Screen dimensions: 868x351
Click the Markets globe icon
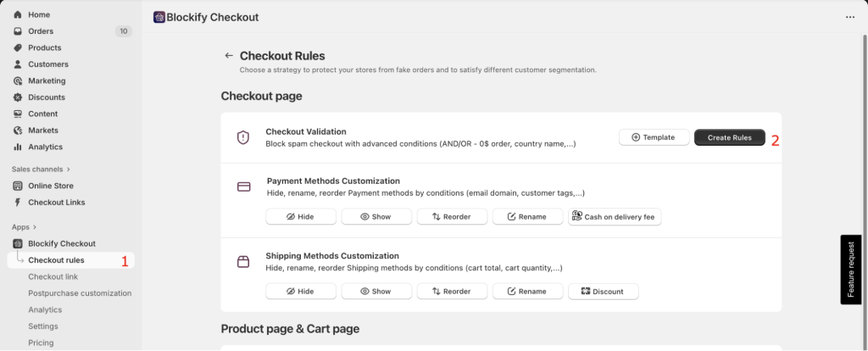click(x=18, y=131)
